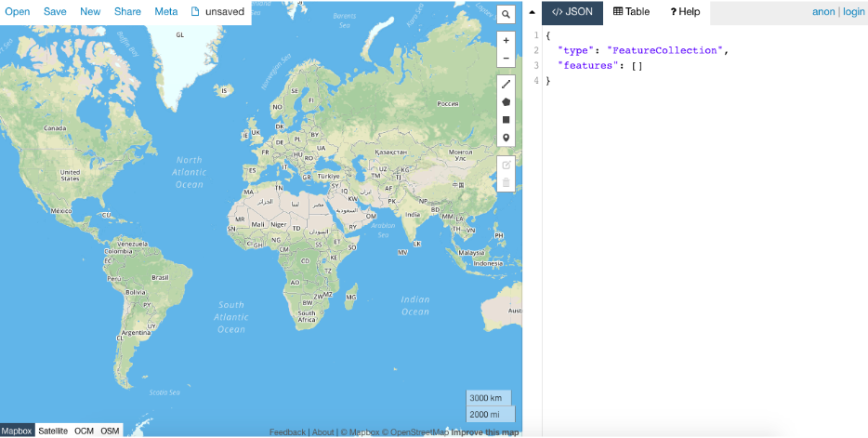Screen dimensions: 868x438
Task: Click the "FeatureCollection" value in editor
Action: (x=664, y=50)
